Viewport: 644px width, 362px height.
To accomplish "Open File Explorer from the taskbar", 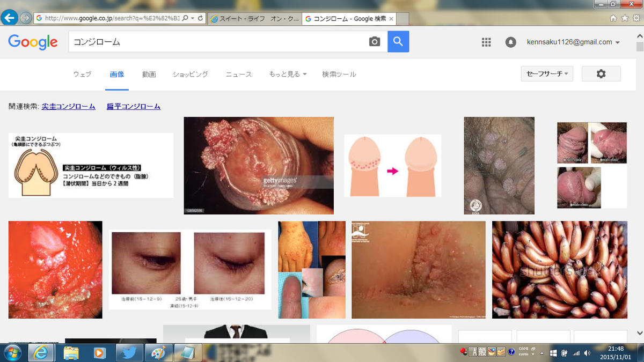I will click(71, 352).
